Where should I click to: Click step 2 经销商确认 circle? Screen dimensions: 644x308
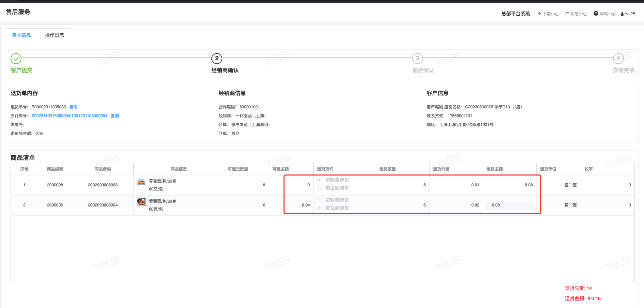click(x=217, y=59)
